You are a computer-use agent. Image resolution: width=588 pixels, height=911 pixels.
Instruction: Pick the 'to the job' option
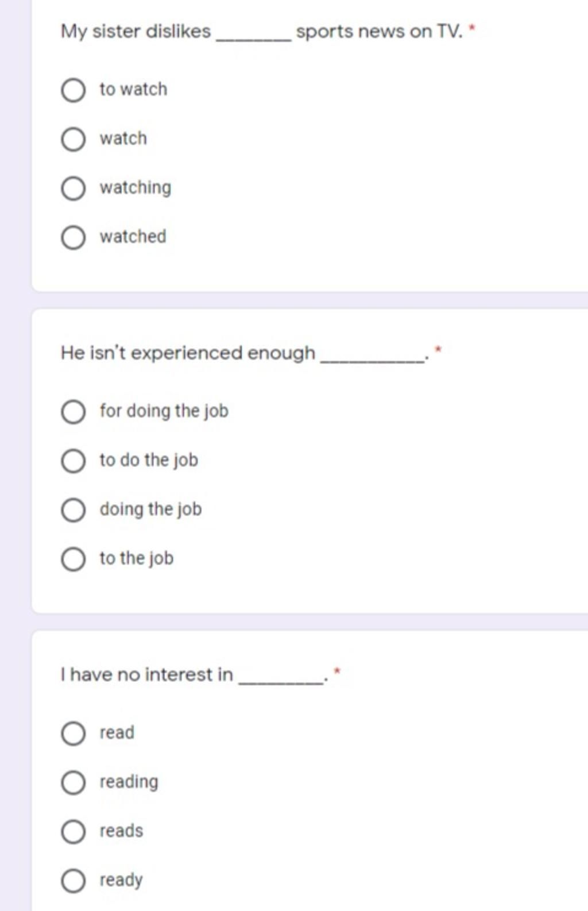tap(73, 559)
